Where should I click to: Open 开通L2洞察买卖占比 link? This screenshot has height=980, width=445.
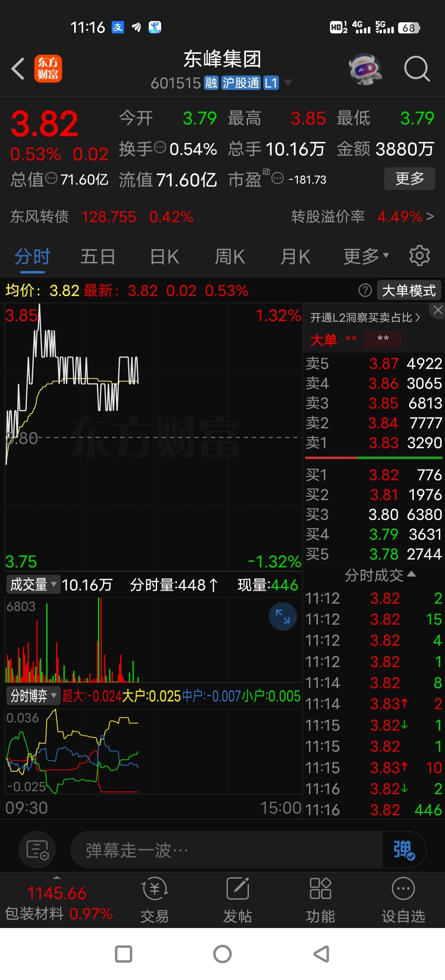pos(365,317)
